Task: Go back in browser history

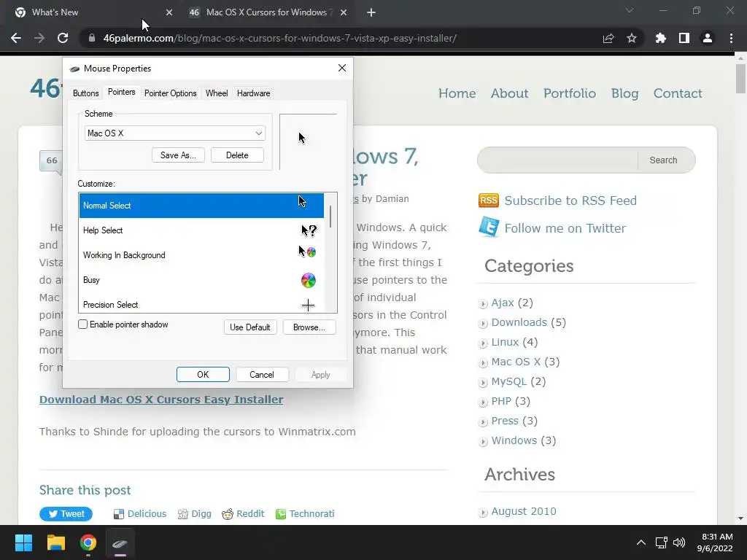Action: 16,38
